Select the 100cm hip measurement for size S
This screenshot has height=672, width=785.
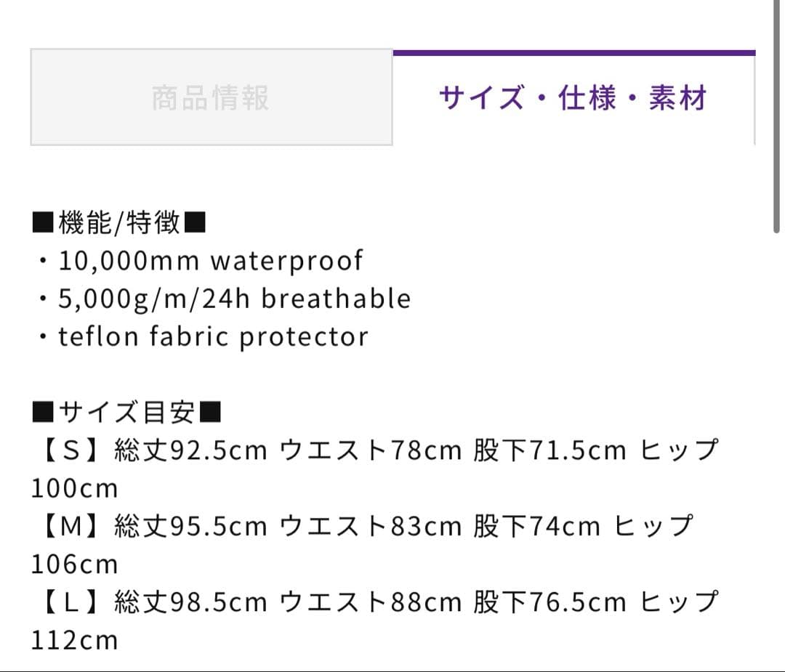click(73, 487)
